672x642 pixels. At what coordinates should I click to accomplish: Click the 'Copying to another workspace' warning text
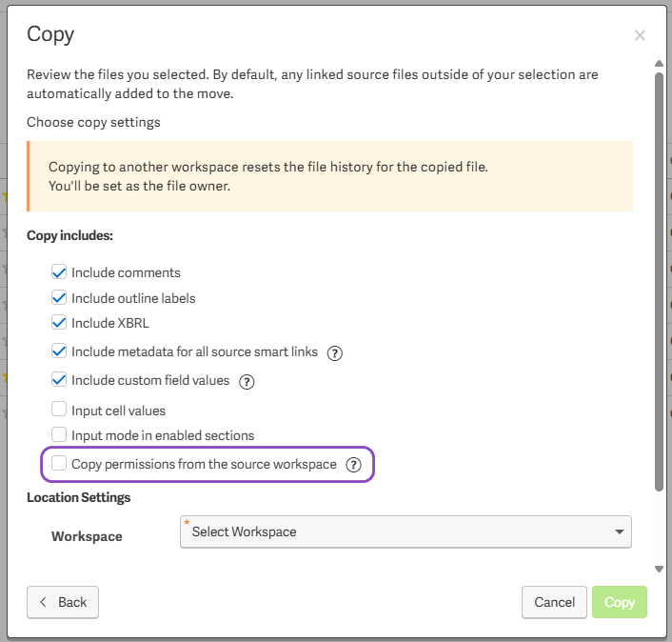click(268, 167)
